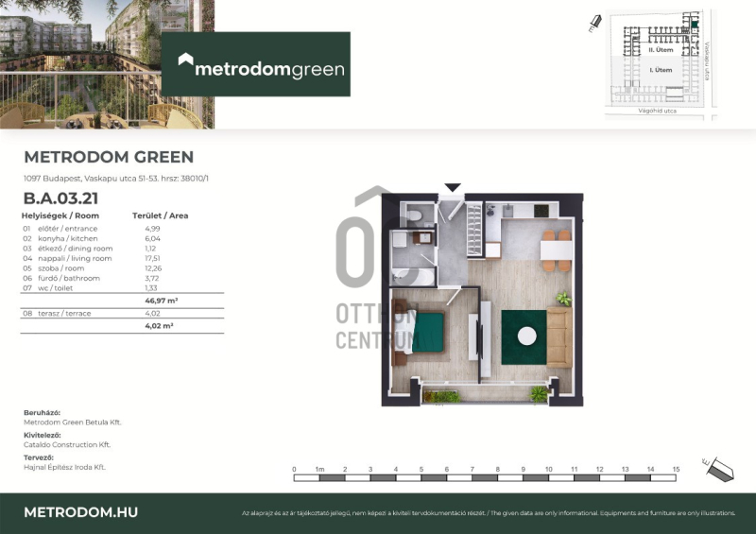Click the row '01 előtér / entrance'
This screenshot has width=756, height=534.
point(92,229)
